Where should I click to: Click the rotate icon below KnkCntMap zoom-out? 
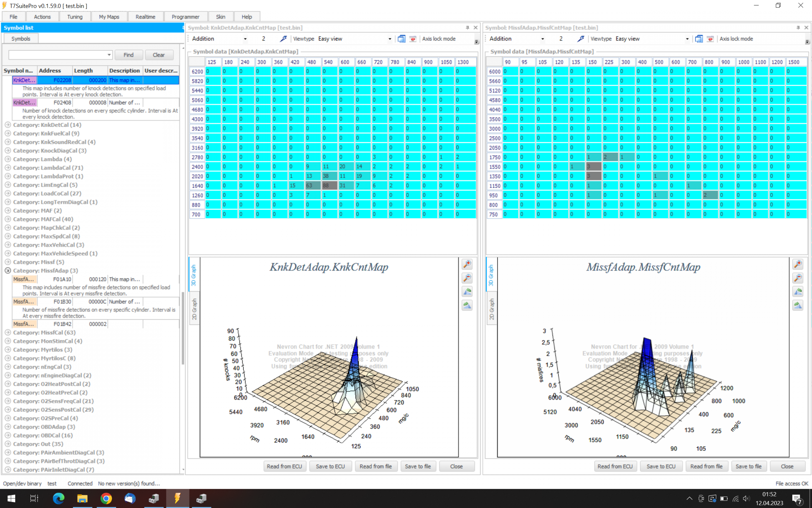coord(467,292)
